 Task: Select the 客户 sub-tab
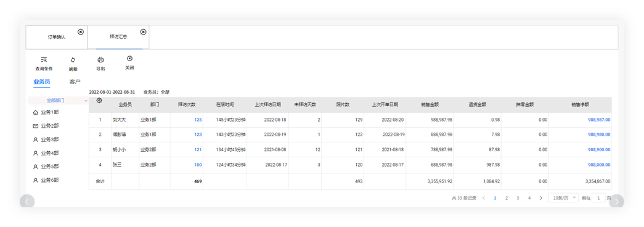pyautogui.click(x=75, y=82)
